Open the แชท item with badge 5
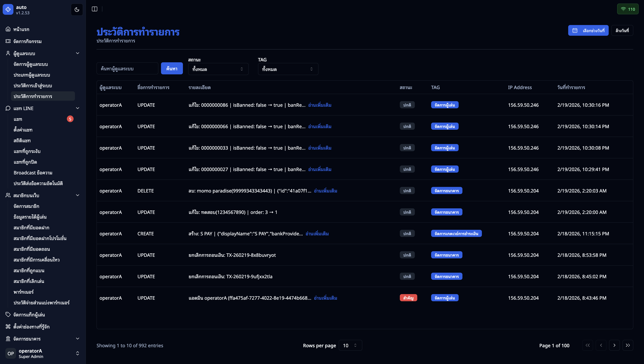This screenshot has height=364, width=644. [18, 119]
